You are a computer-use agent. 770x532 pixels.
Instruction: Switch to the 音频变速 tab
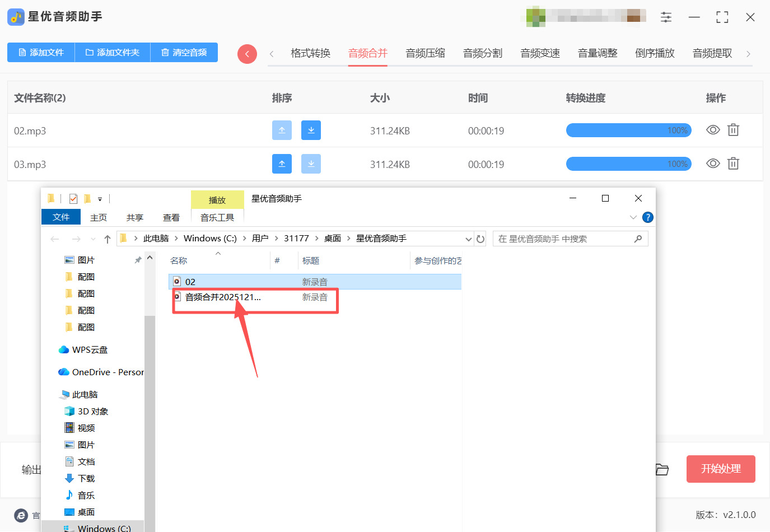point(540,53)
